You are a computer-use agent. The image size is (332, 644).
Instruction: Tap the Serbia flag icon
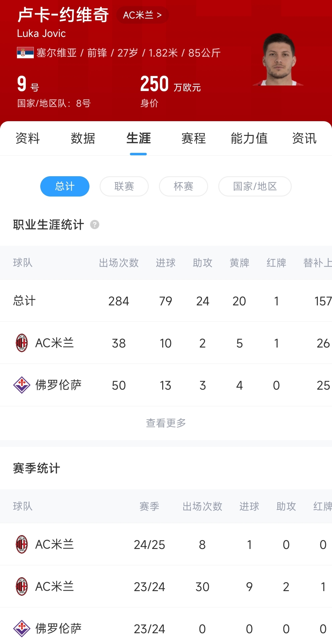click(25, 53)
